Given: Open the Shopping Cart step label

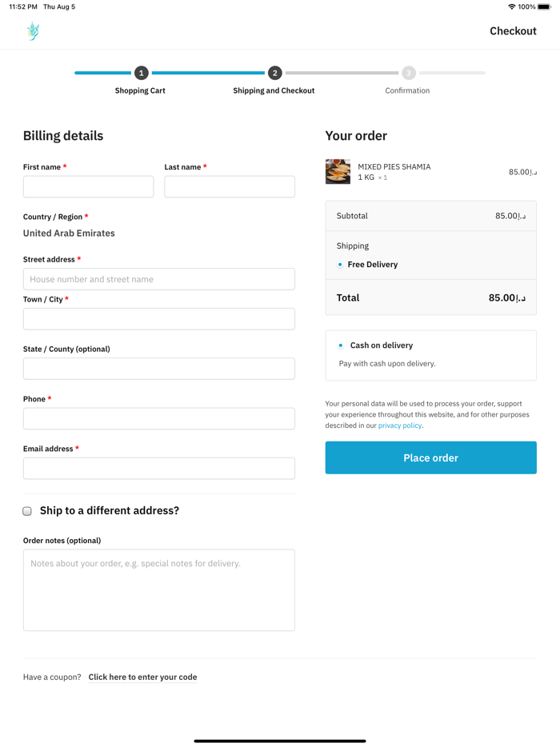Looking at the screenshot, I should pyautogui.click(x=140, y=91).
